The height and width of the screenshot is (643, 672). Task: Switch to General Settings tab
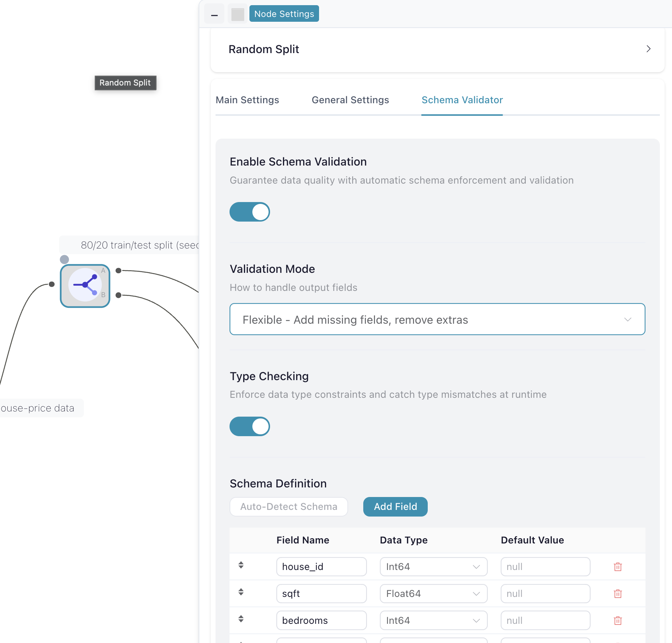350,100
